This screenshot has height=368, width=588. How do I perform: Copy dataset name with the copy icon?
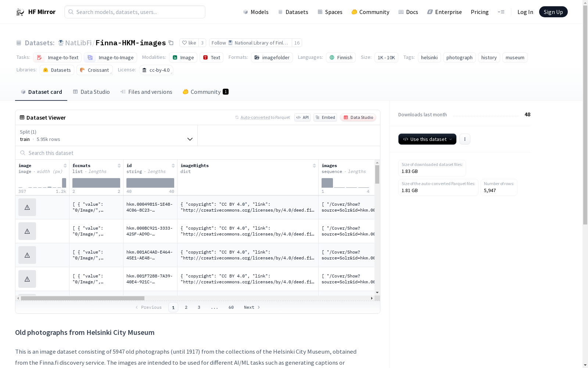pos(171,43)
